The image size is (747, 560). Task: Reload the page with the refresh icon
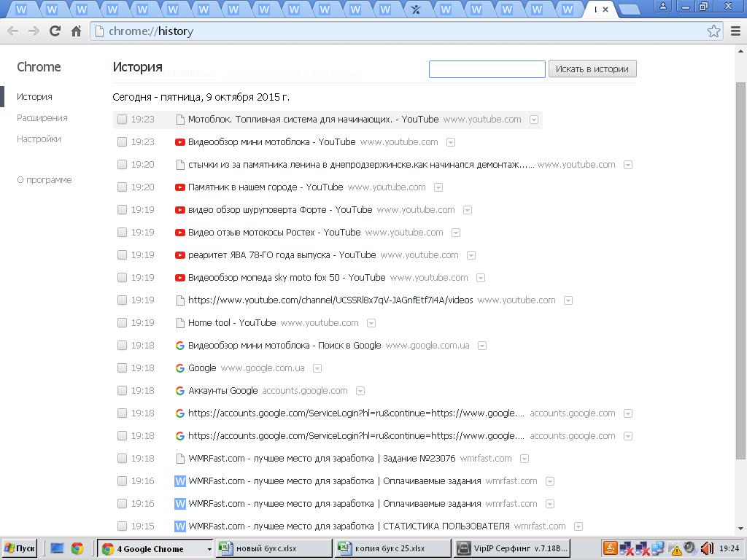pyautogui.click(x=55, y=31)
